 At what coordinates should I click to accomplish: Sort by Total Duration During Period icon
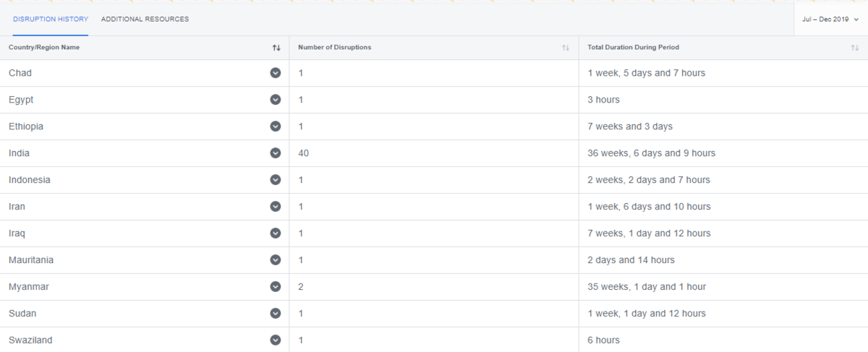[x=855, y=48]
